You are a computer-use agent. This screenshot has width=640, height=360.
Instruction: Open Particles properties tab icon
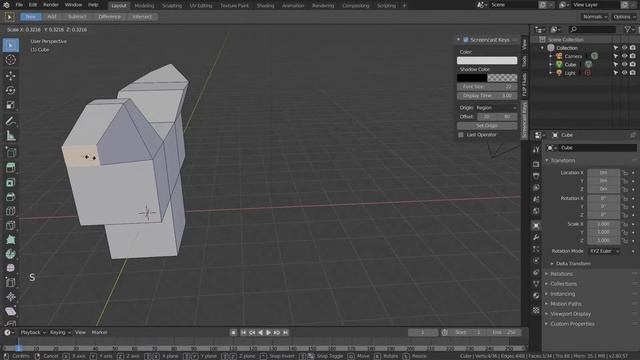(536, 249)
